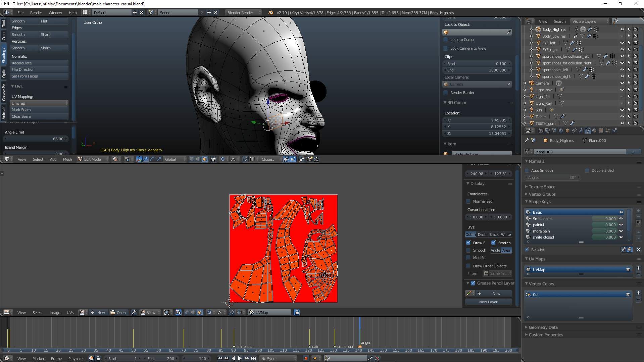644x362 pixels.
Task: Click the Flip Direction button
Action: coord(39,69)
